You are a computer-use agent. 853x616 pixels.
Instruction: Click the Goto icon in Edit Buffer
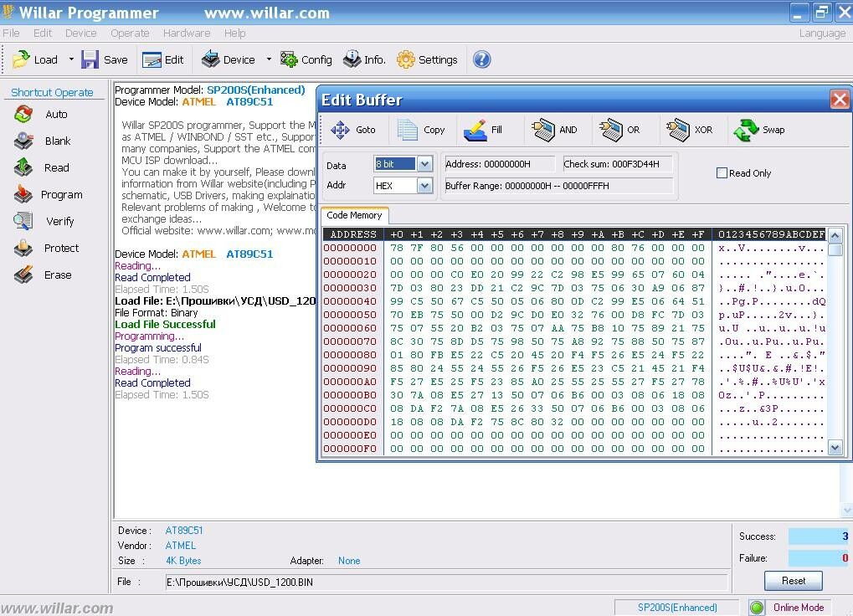tap(341, 130)
